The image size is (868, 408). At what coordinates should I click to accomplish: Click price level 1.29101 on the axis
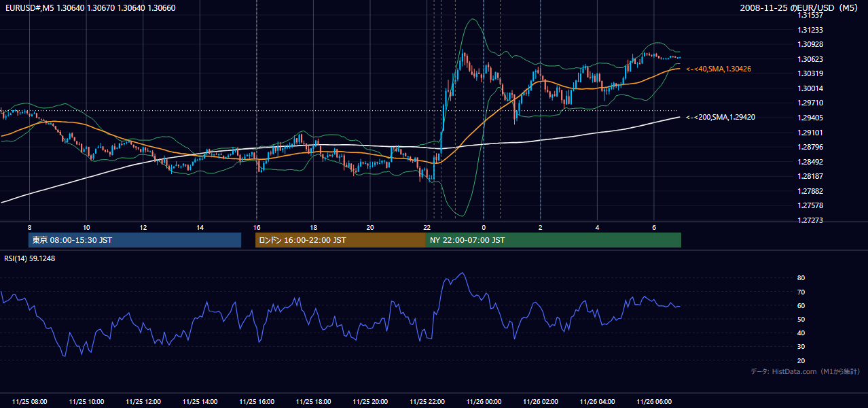811,133
